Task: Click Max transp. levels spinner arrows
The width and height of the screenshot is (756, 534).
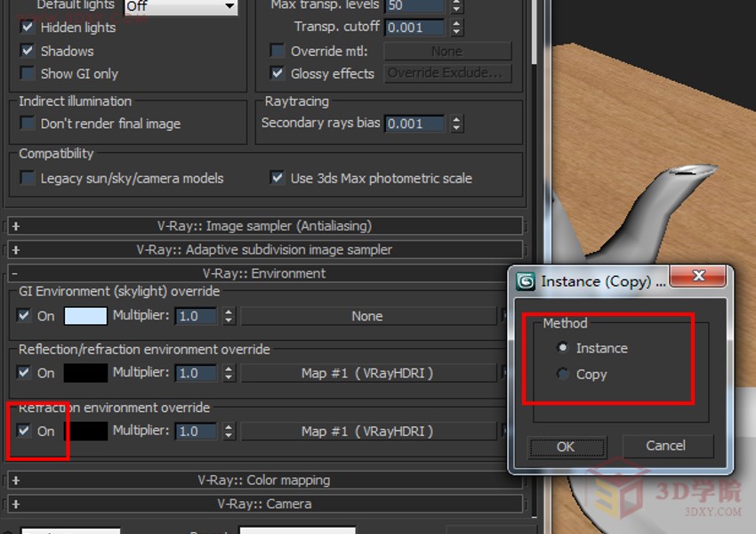Action: pyautogui.click(x=456, y=6)
